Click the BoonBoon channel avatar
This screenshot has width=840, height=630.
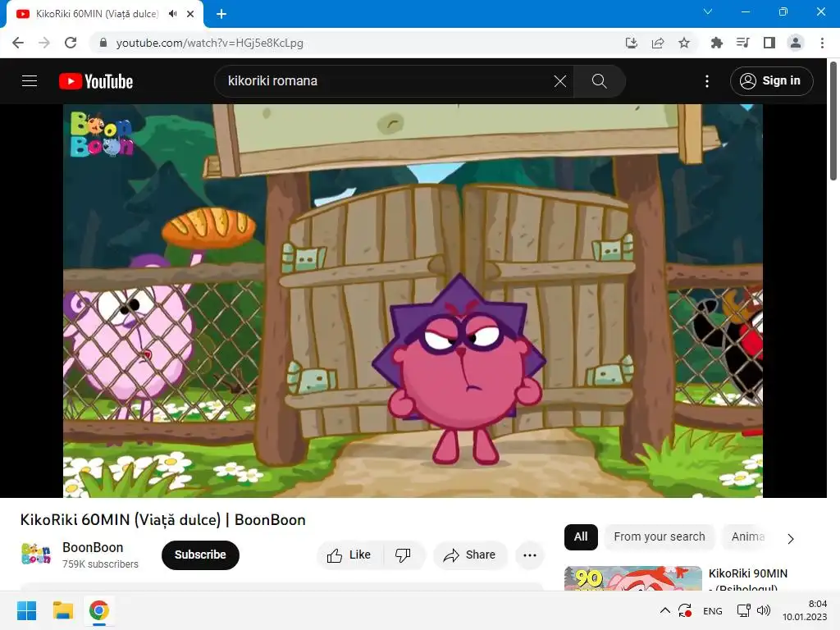(x=36, y=554)
